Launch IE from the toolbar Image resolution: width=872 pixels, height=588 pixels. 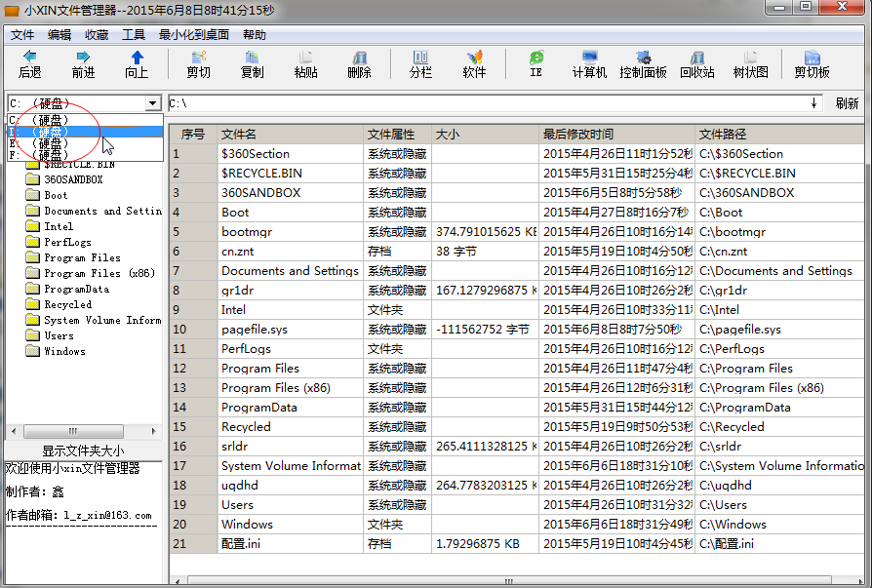click(x=536, y=57)
